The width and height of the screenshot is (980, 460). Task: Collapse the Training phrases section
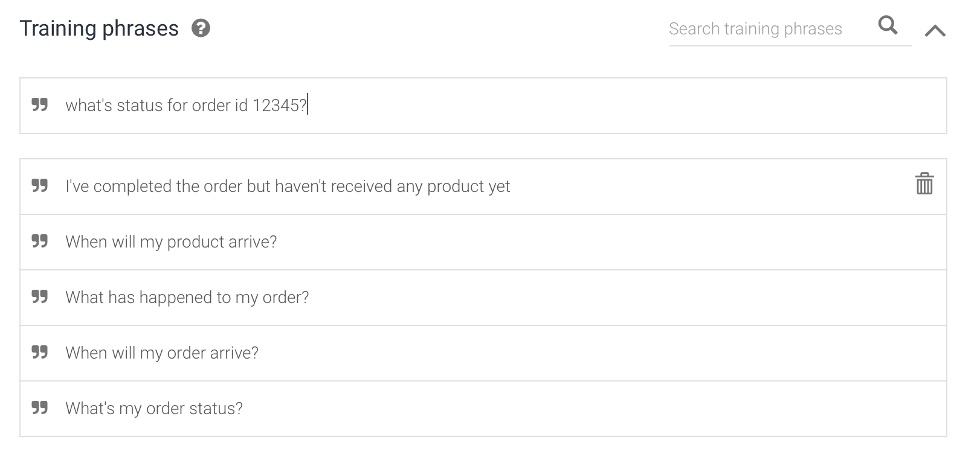coord(935,30)
